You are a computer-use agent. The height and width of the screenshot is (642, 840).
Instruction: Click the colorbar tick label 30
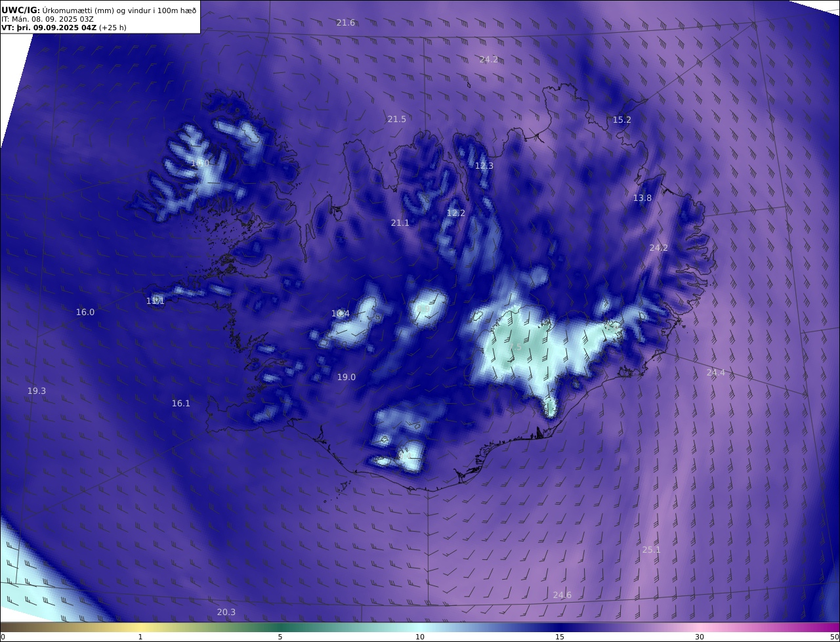[700, 637]
